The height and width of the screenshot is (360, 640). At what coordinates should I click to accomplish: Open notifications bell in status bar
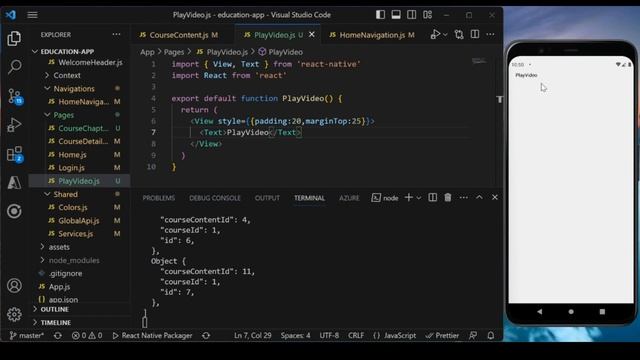[x=491, y=336]
